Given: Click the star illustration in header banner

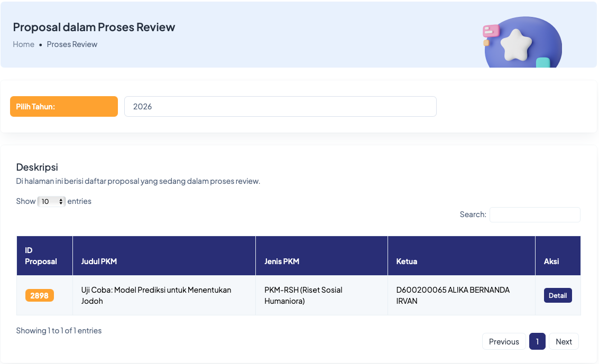Looking at the screenshot, I should (x=516, y=44).
